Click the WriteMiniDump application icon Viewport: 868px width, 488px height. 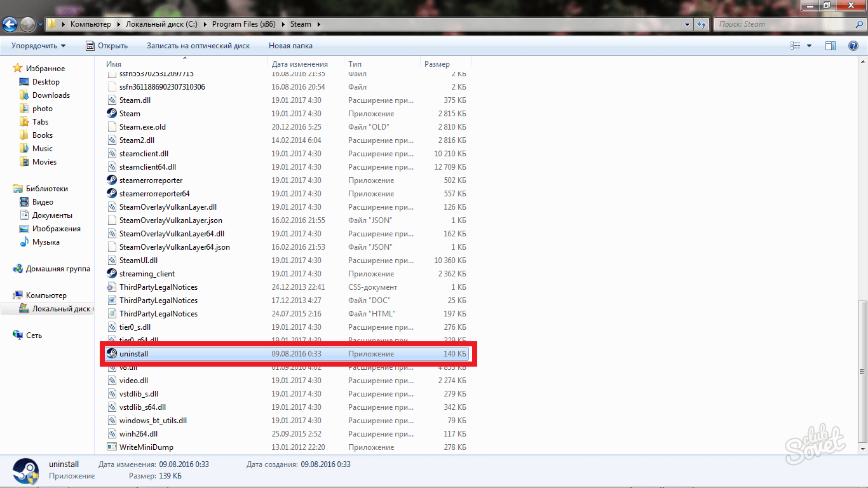pyautogui.click(x=112, y=447)
